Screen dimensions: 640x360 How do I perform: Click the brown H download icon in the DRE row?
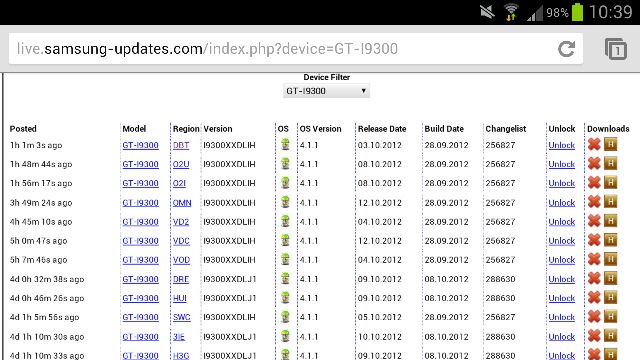611,278
